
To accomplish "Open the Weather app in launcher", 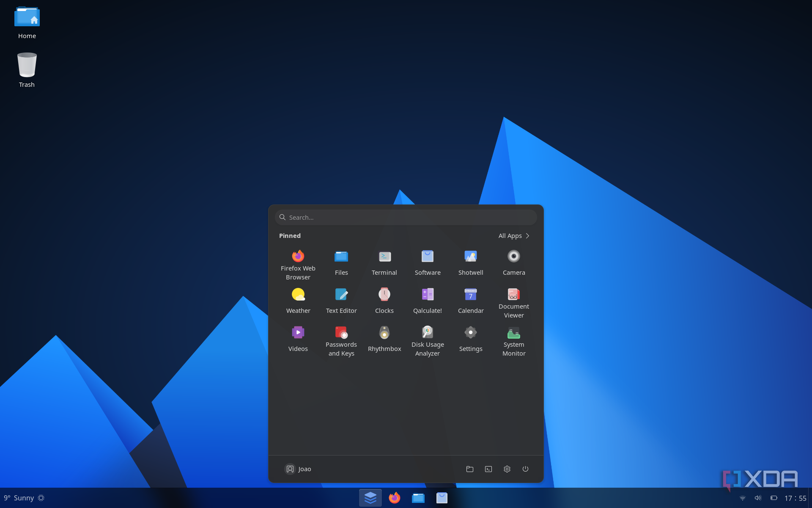I will (298, 301).
